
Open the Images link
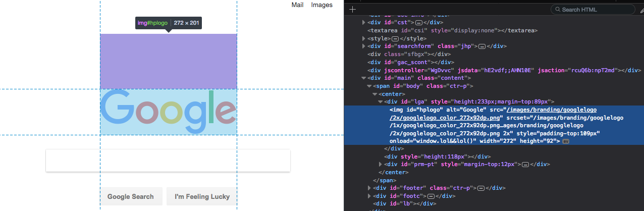(321, 5)
